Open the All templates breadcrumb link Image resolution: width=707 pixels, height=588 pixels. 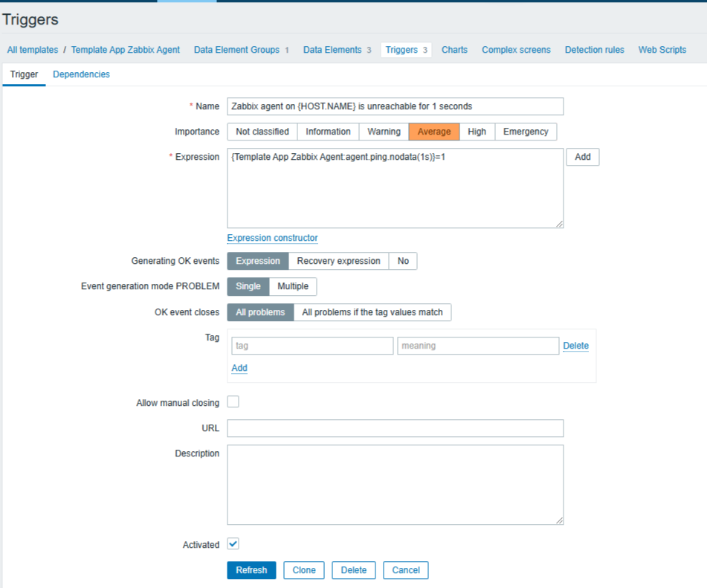(x=33, y=50)
